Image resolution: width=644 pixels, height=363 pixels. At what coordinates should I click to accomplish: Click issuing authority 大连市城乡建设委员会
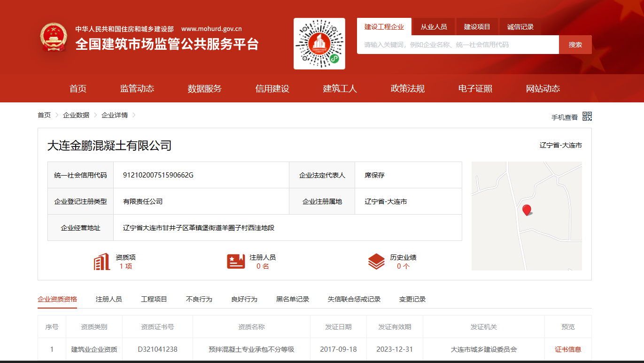(x=484, y=349)
